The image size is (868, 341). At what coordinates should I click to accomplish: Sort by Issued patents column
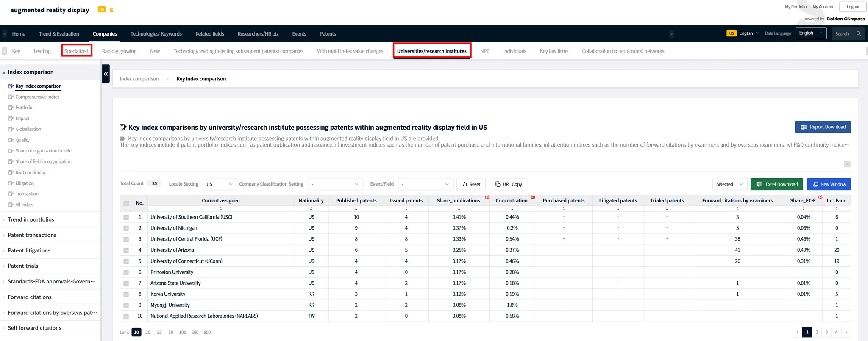(x=406, y=208)
